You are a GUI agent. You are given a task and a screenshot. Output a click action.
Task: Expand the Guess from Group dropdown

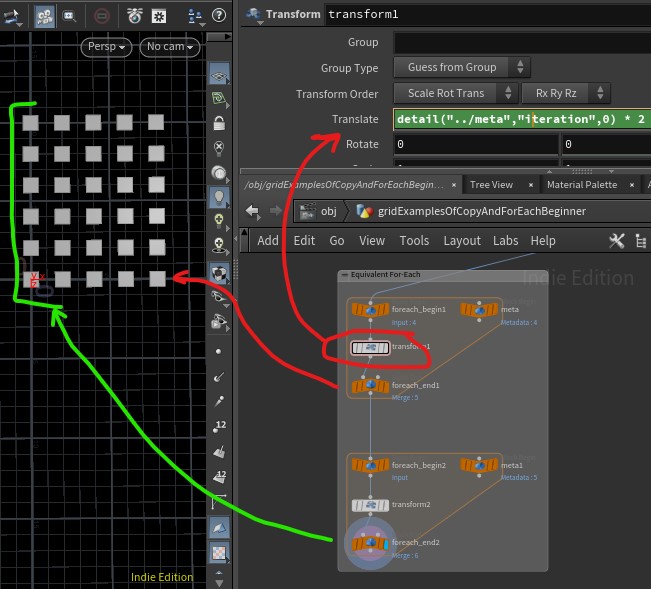pyautogui.click(x=465, y=67)
